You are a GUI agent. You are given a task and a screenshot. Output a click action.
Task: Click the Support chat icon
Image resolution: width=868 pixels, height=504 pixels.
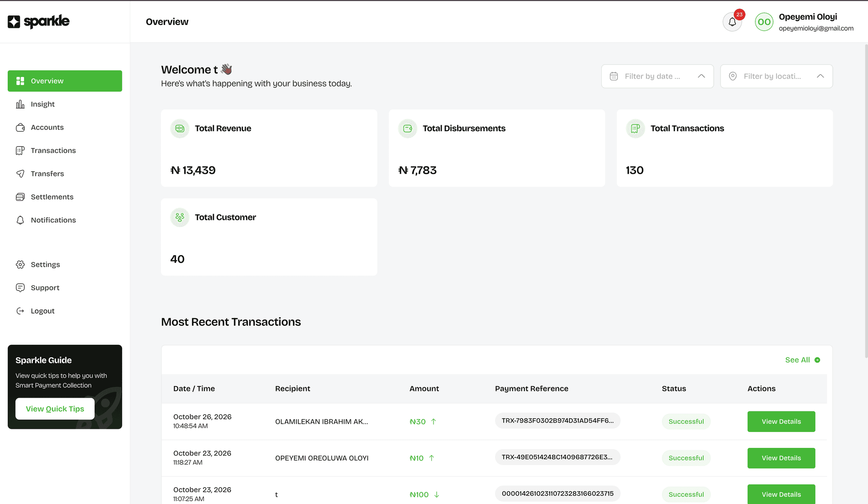click(x=20, y=288)
